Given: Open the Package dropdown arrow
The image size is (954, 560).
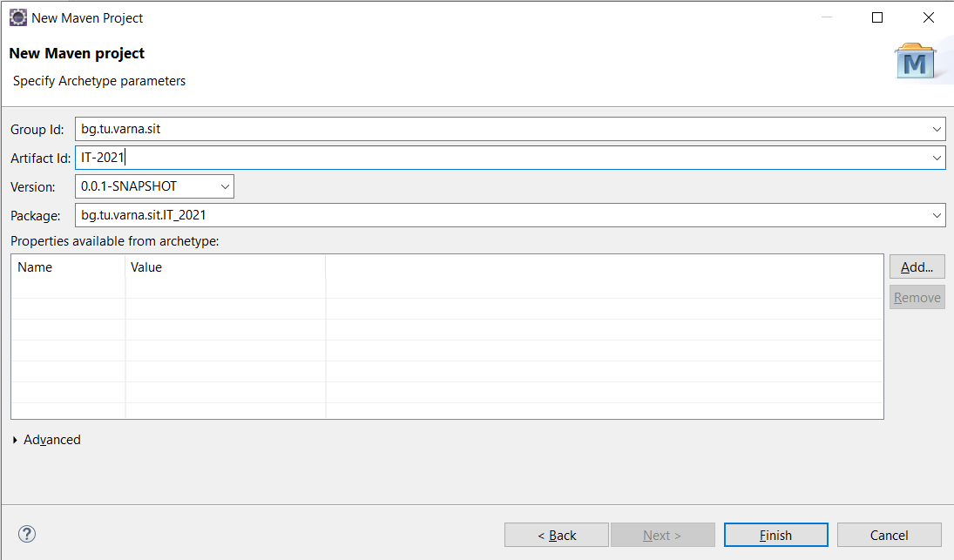Looking at the screenshot, I should 937,215.
